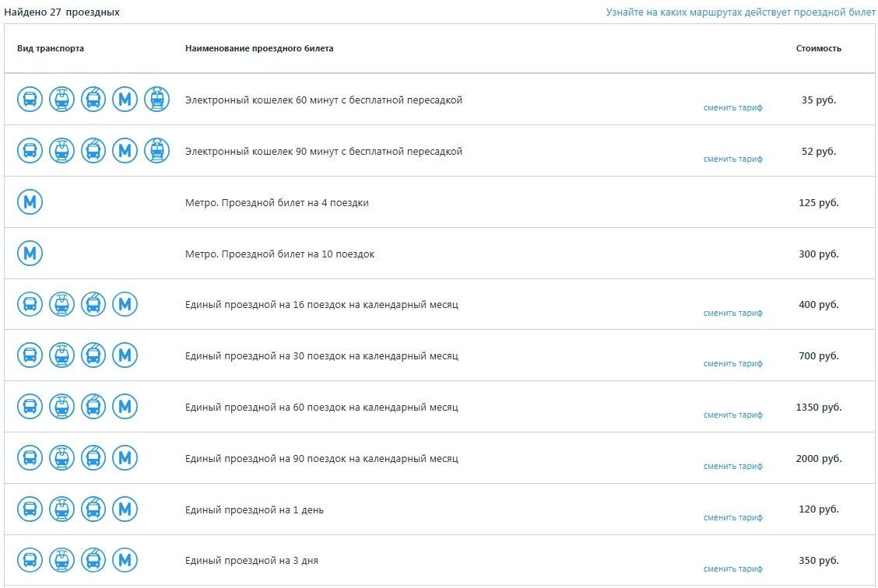The height and width of the screenshot is (588, 878).
Task: Click the metro icon in the 1 день row
Action: click(125, 509)
